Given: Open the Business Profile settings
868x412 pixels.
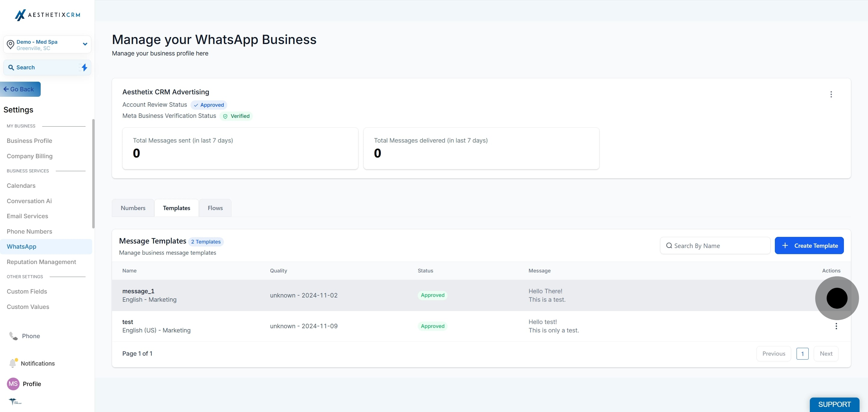Looking at the screenshot, I should coord(29,141).
